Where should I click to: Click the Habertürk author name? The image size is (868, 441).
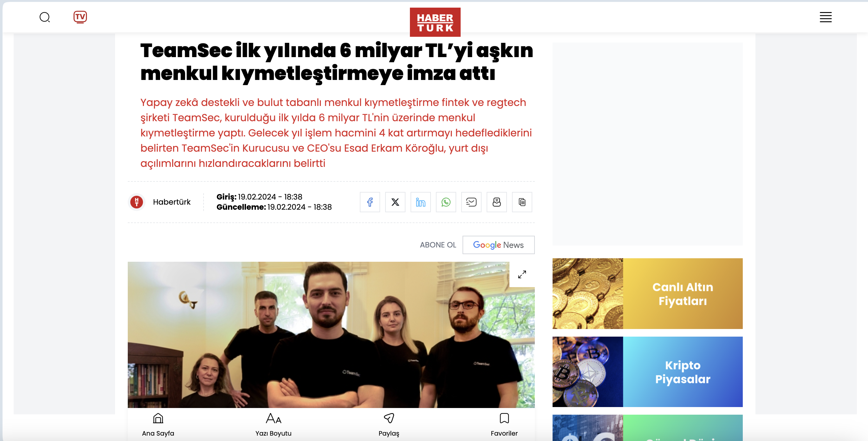coord(172,202)
